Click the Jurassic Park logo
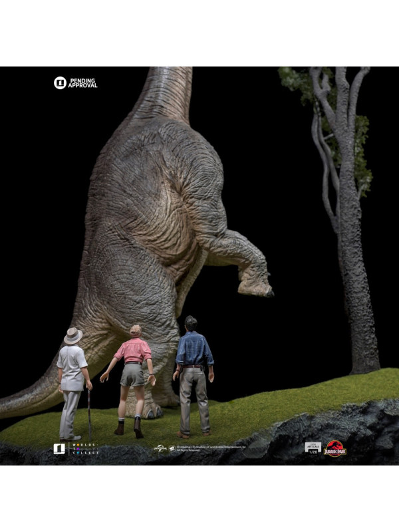This screenshot has width=399, height=532. 335,448
